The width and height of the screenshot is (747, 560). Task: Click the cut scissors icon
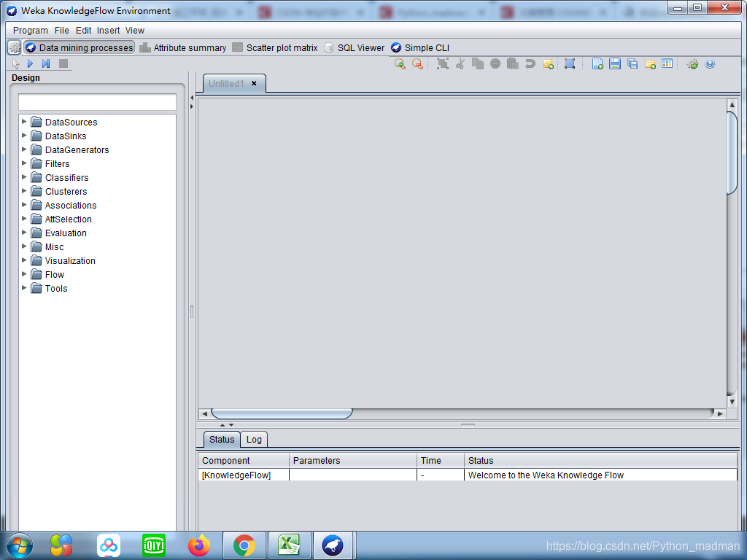(460, 64)
